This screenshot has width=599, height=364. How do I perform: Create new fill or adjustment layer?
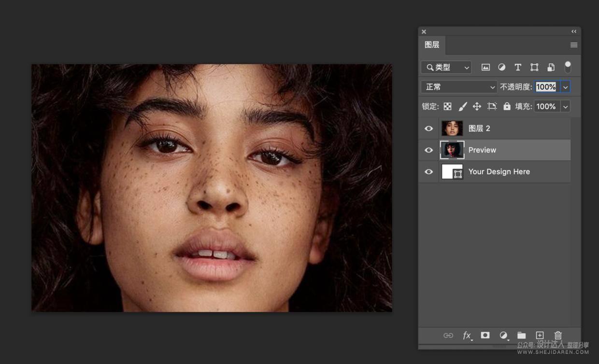(504, 336)
